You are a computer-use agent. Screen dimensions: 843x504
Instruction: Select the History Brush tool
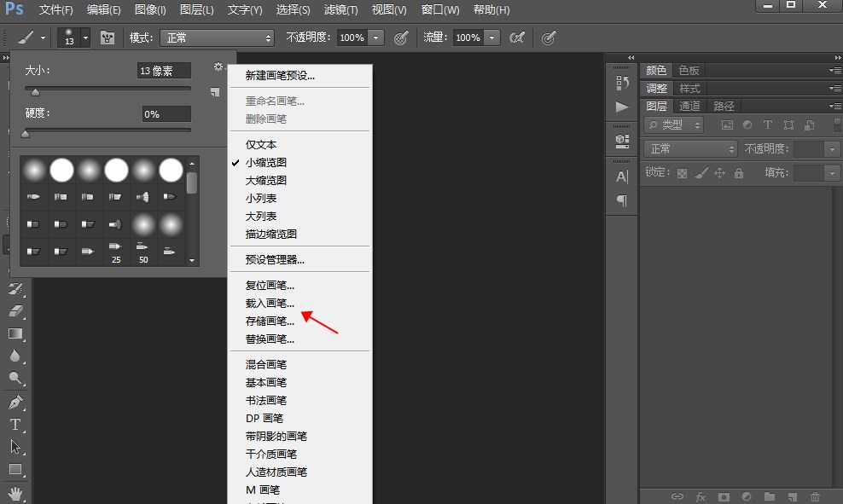pyautogui.click(x=15, y=288)
